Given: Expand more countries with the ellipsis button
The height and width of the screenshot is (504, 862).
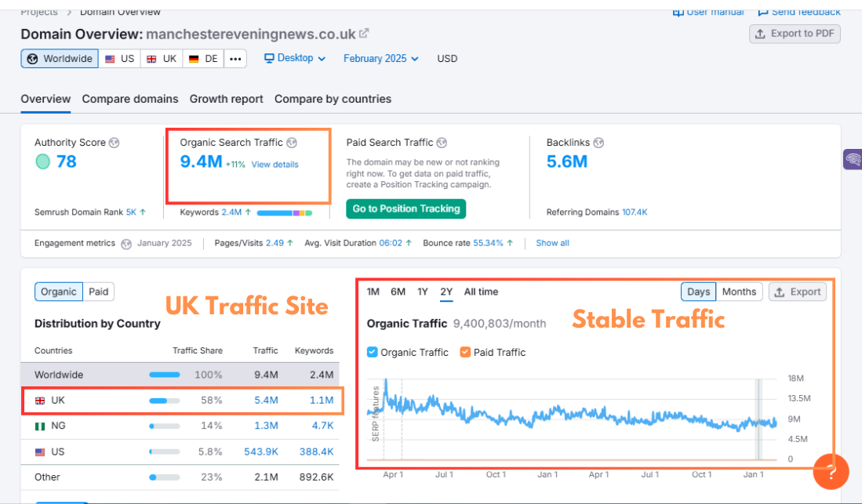Looking at the screenshot, I should tap(235, 59).
